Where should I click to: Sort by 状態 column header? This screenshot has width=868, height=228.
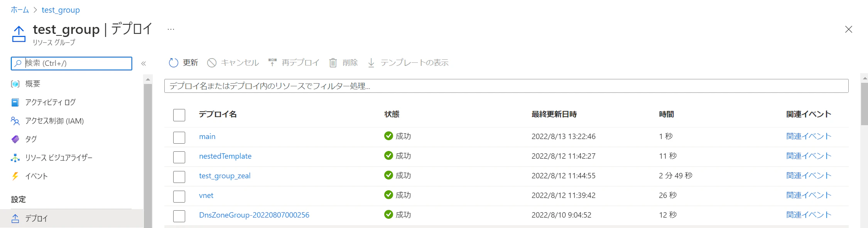[x=392, y=114]
